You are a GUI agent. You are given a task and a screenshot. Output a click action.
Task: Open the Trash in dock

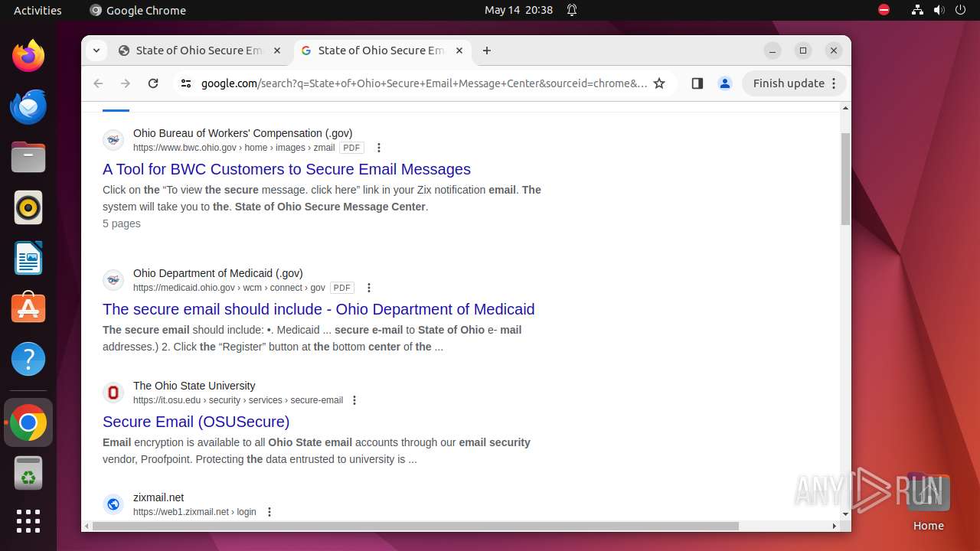(28, 473)
